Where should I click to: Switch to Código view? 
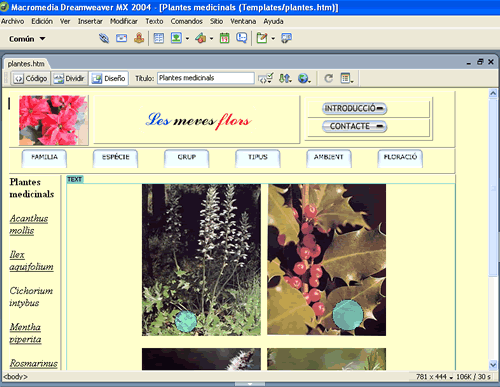pyautogui.click(x=31, y=79)
